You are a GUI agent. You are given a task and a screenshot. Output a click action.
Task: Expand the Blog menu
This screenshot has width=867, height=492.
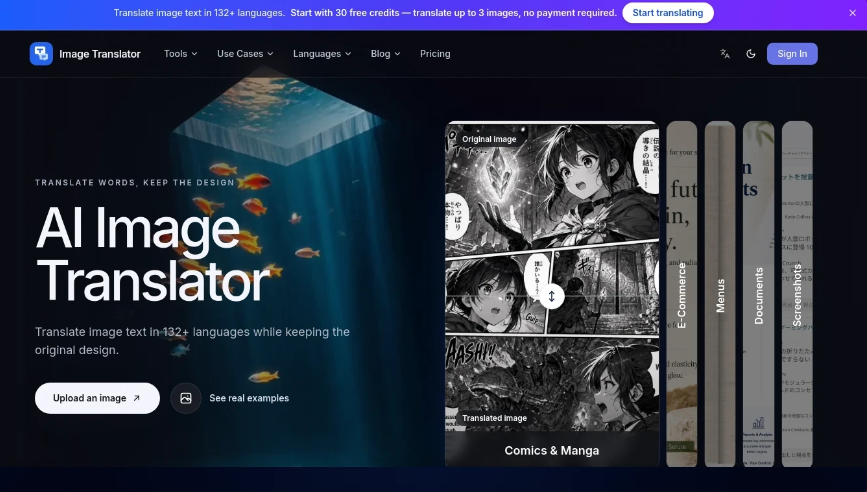point(385,54)
